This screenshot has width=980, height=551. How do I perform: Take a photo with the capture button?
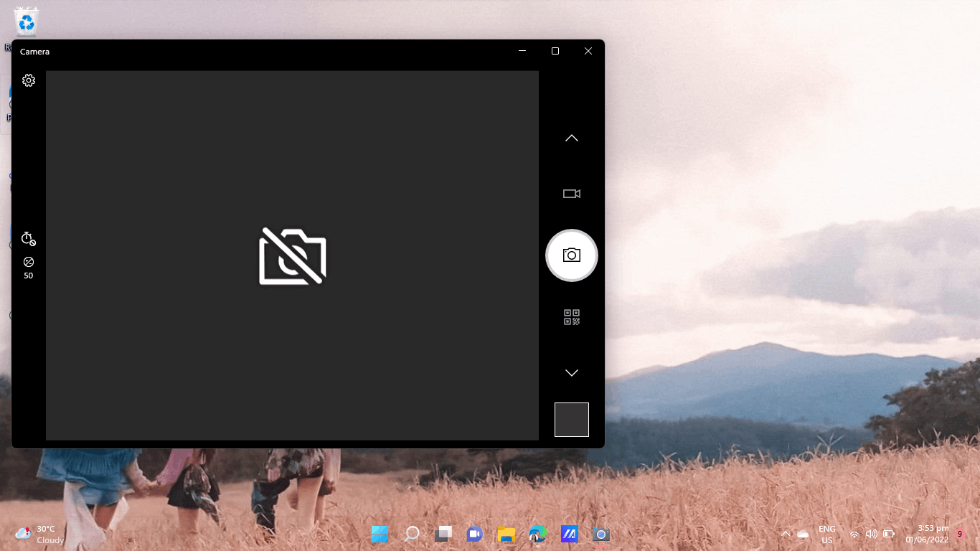click(571, 255)
